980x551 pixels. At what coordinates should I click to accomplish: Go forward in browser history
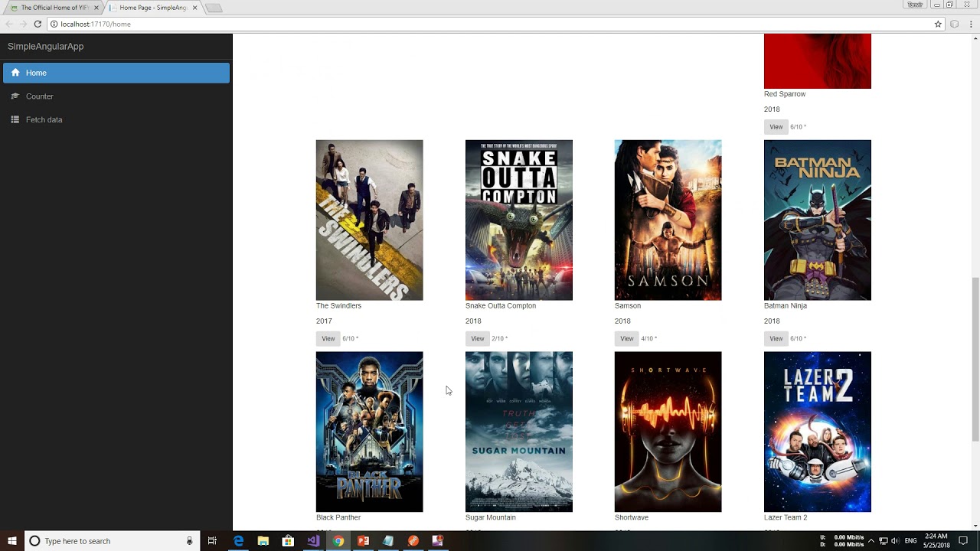23,24
